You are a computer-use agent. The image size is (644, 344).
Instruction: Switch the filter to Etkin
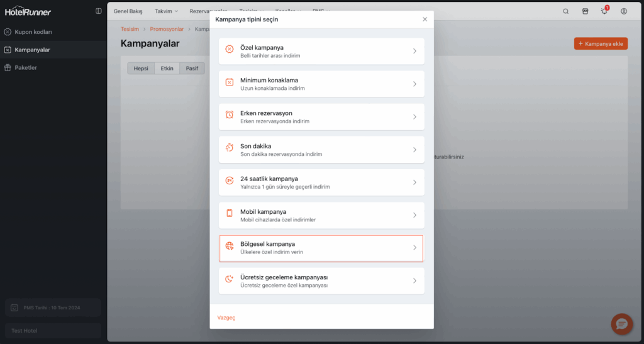(167, 69)
